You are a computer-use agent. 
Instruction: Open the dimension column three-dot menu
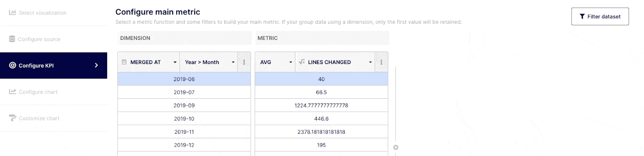pos(244,62)
